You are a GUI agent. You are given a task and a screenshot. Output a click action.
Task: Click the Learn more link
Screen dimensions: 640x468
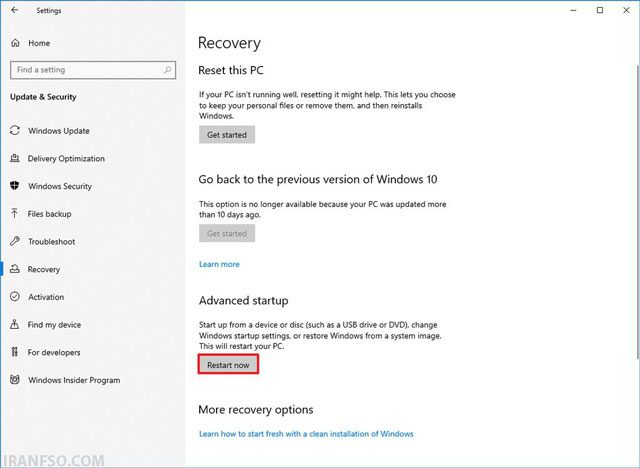(x=219, y=264)
